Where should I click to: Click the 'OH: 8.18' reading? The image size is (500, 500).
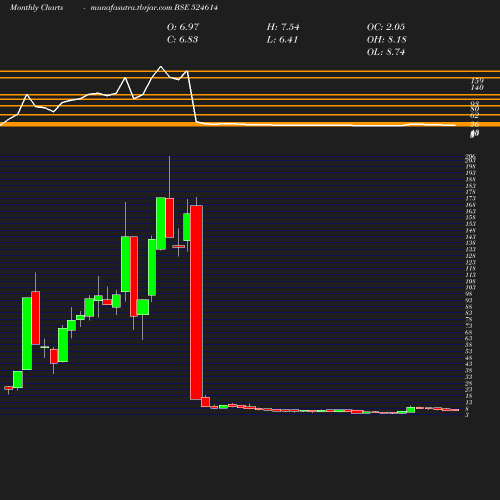(386, 39)
